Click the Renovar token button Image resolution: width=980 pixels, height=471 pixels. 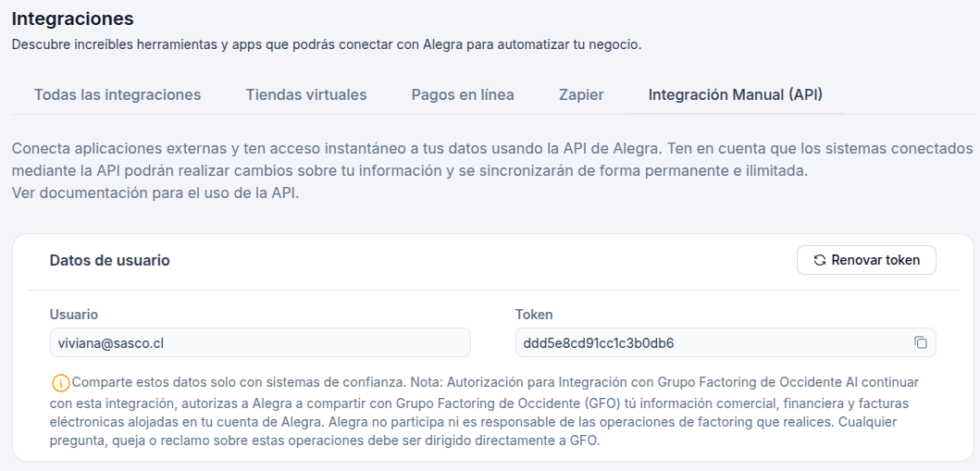point(866,260)
